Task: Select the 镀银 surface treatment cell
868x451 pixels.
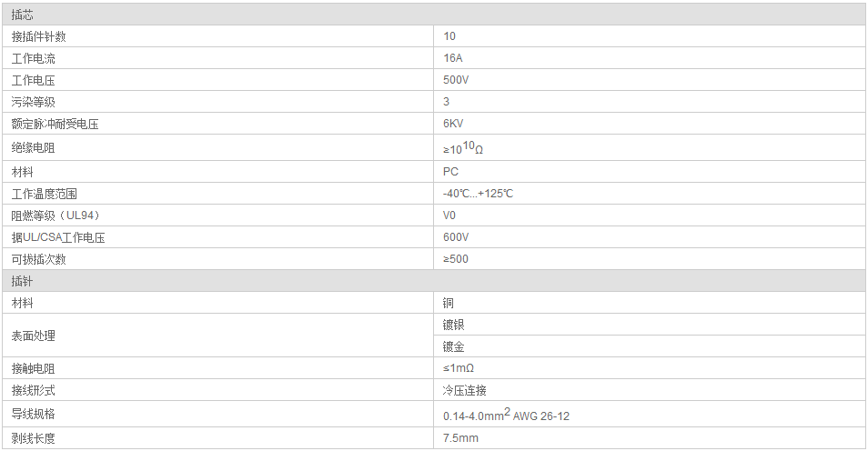Action: point(650,325)
